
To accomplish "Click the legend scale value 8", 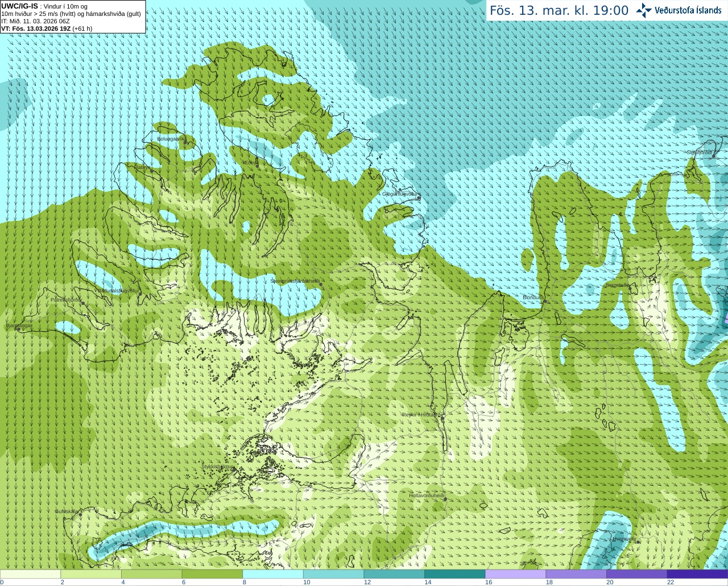I will [244, 582].
